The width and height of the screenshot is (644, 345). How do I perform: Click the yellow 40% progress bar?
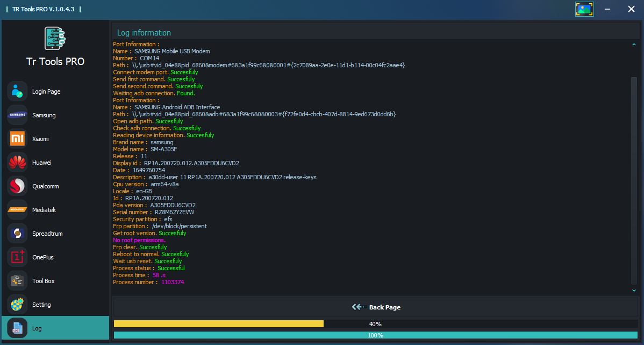219,324
